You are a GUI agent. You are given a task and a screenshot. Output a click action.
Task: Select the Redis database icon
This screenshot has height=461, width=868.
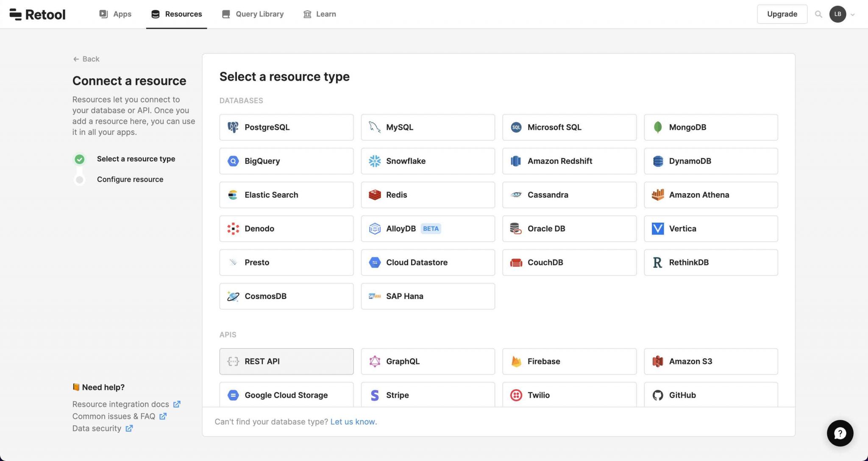pos(375,195)
